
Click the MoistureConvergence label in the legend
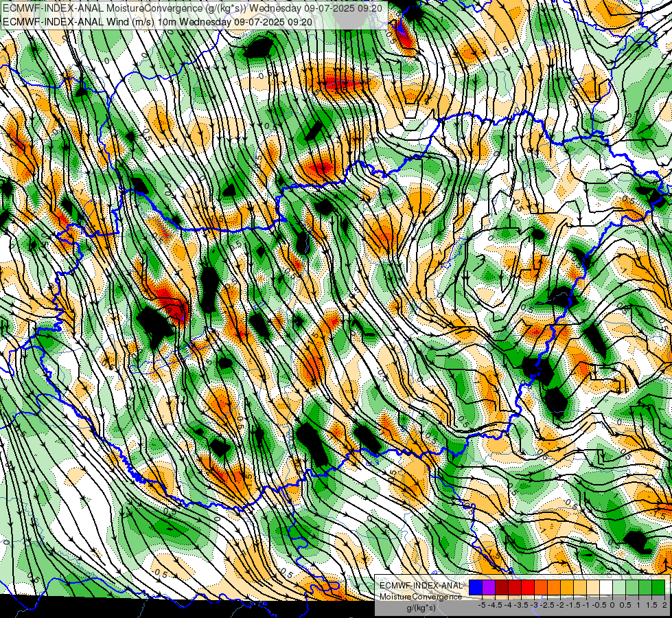421,597
